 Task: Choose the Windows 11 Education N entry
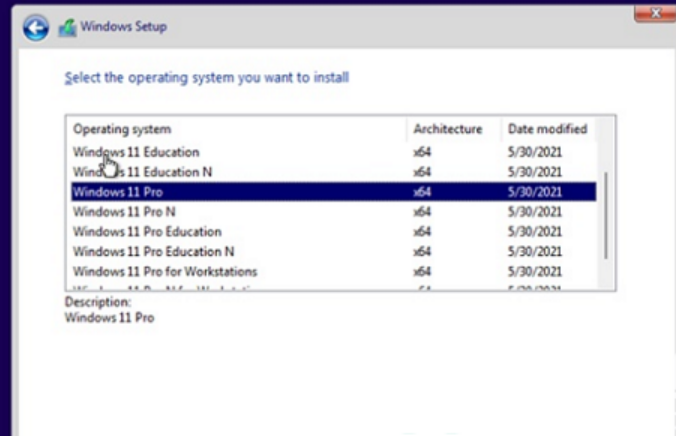pos(143,172)
